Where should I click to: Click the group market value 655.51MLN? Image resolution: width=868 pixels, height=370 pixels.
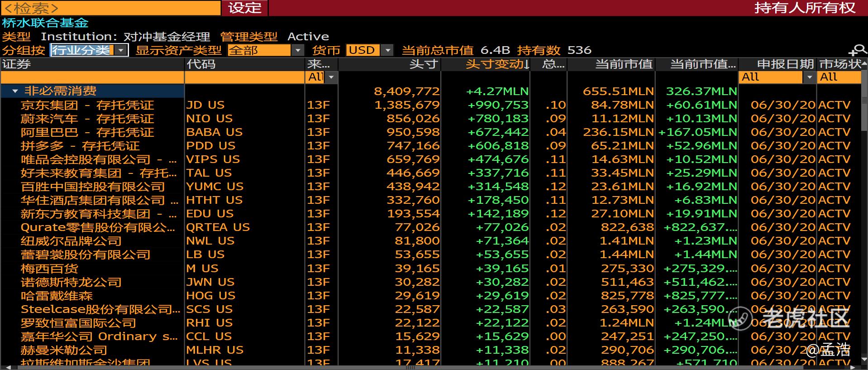(618, 91)
